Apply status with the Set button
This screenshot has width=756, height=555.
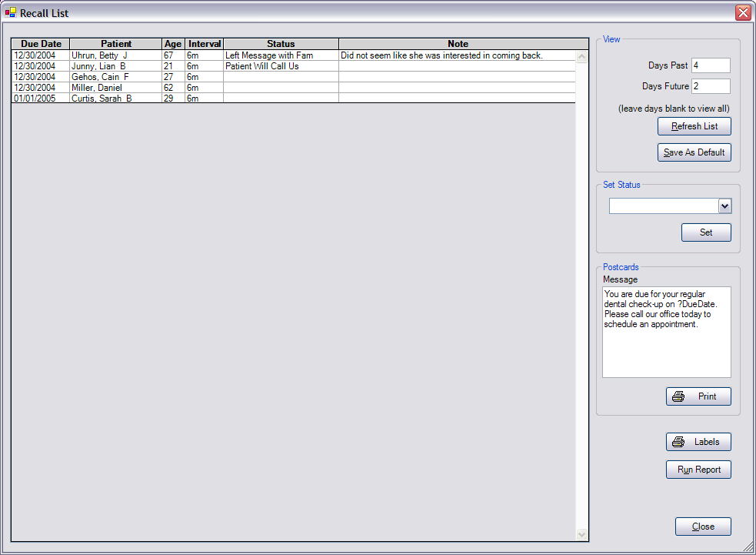pos(705,232)
